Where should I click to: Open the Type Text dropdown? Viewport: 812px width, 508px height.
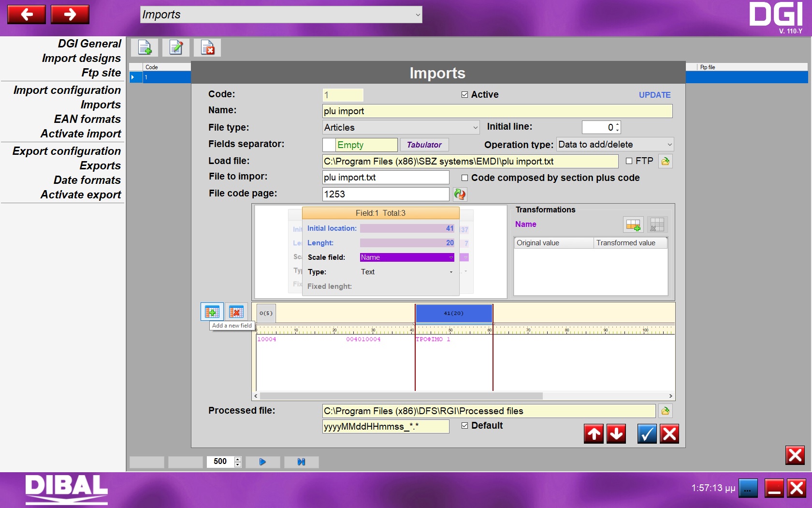pyautogui.click(x=407, y=272)
